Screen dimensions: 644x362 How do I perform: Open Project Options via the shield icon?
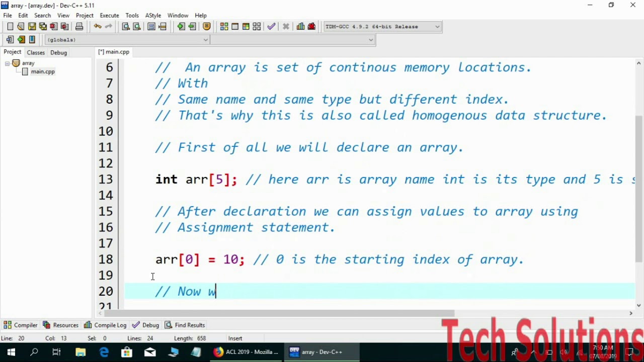coord(206,27)
